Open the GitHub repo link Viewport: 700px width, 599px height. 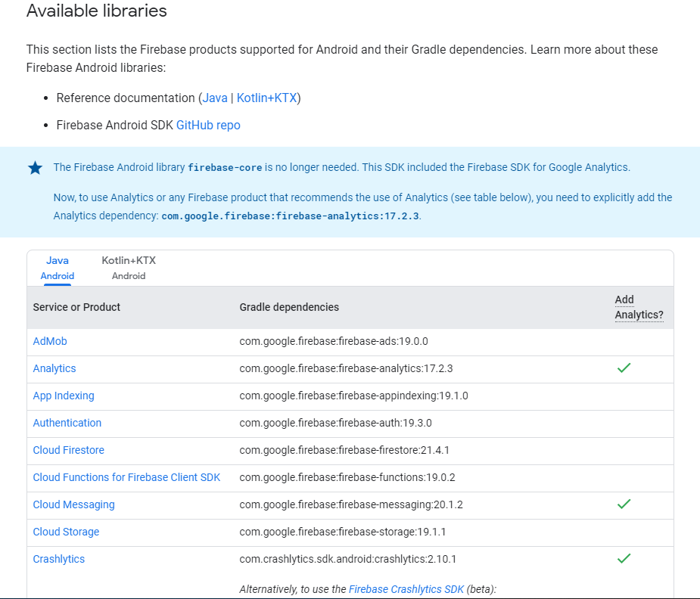click(208, 126)
